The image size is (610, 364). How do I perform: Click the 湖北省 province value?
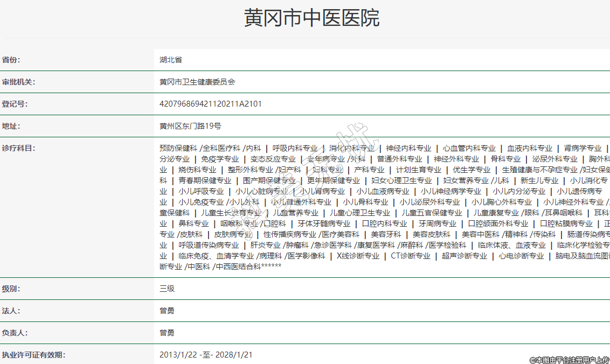click(x=171, y=60)
